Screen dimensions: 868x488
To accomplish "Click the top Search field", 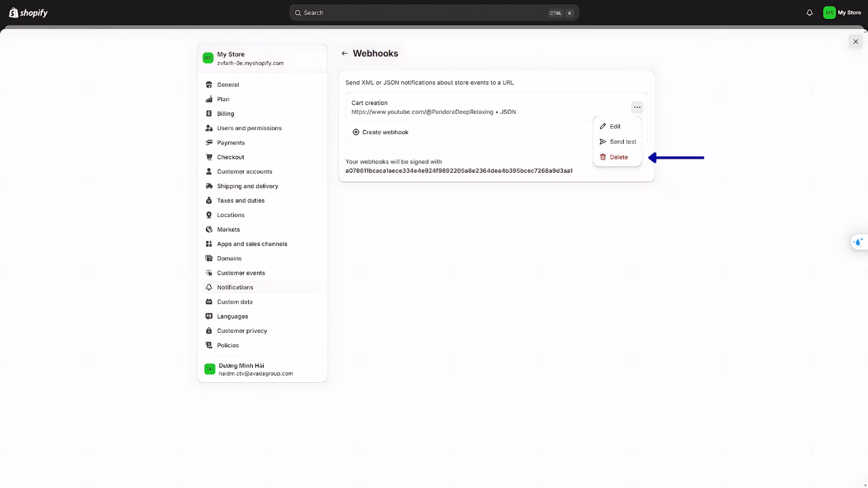I will point(434,13).
